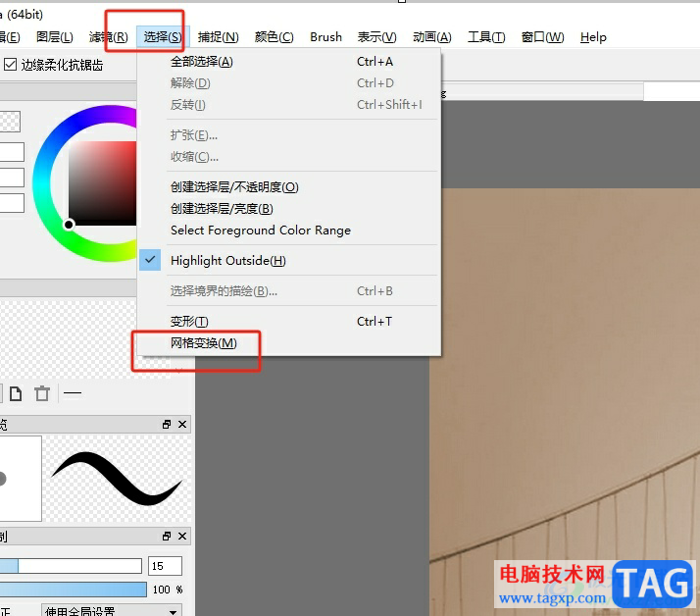Toggle Highlight Outside(H) option

point(289,260)
